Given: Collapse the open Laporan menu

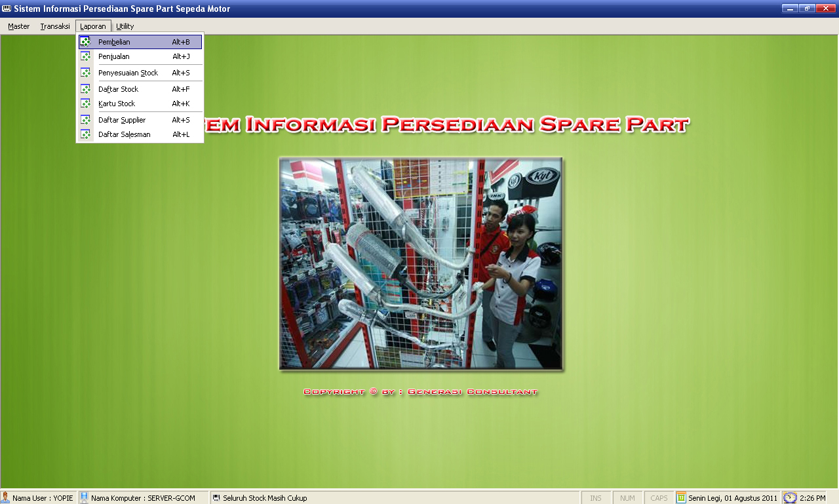Looking at the screenshot, I should (93, 26).
